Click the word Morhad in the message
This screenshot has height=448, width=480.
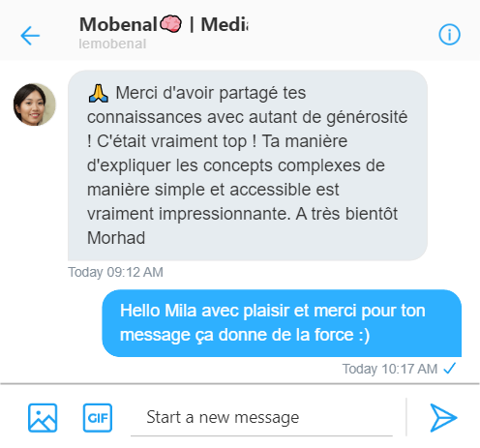116,238
